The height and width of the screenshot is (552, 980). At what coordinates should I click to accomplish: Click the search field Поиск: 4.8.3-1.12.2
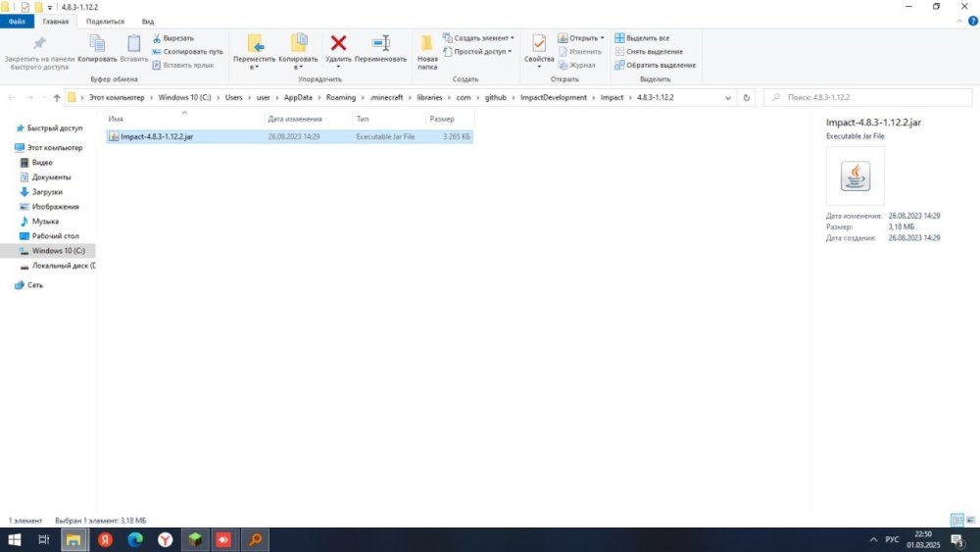868,97
